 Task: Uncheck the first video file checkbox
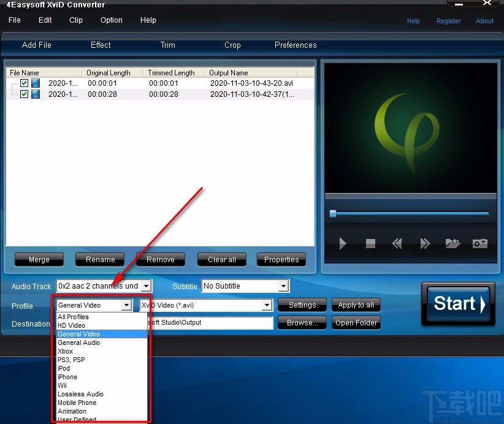click(23, 83)
